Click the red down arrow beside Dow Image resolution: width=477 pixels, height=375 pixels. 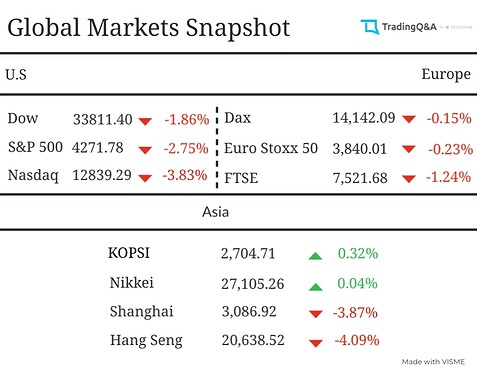click(145, 121)
